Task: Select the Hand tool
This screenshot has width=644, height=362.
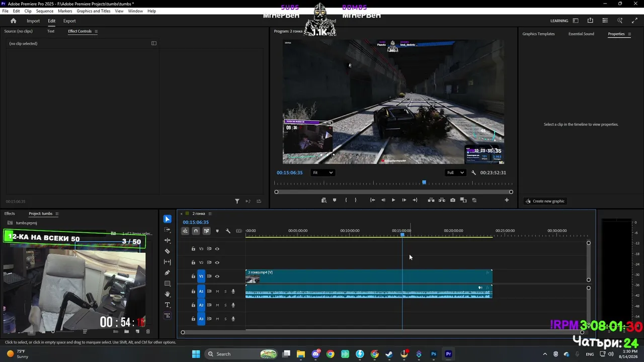Action: click(x=168, y=294)
